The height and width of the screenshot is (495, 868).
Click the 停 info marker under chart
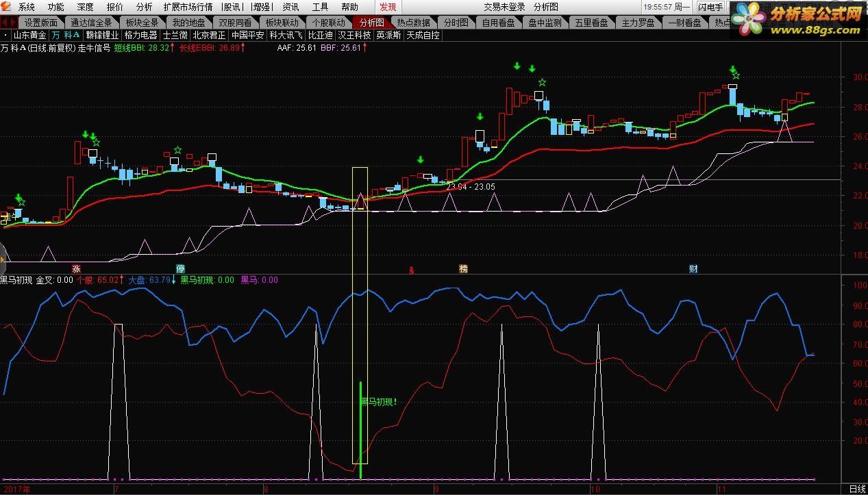click(181, 269)
